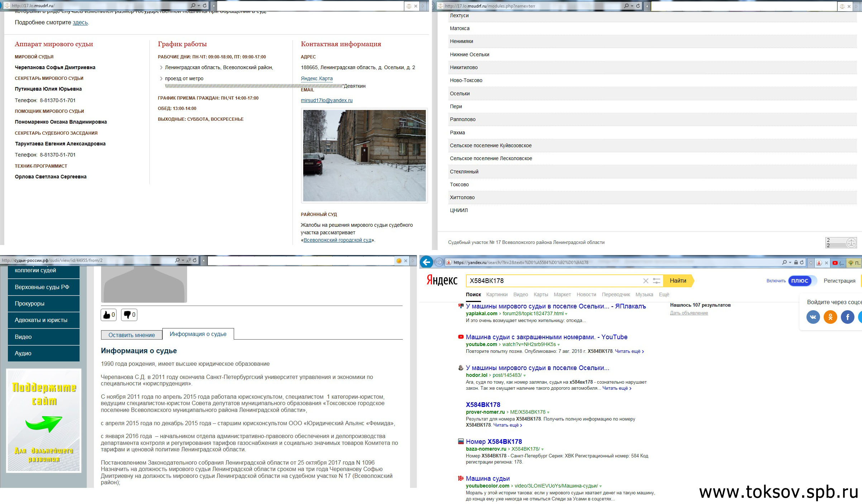The width and height of the screenshot is (862, 504).
Task: Expand the options arrow next to youtube.com result URL
Action: tap(558, 345)
